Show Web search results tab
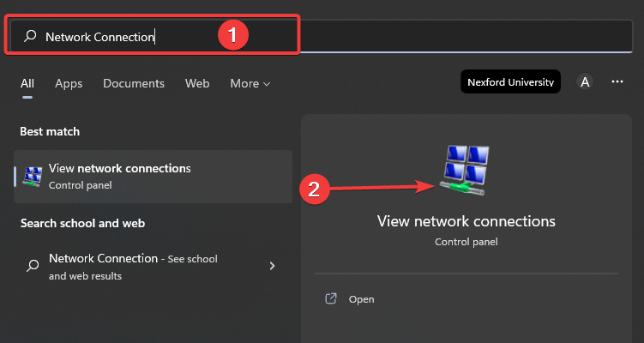Screen dimensions: 644x343 tap(197, 83)
